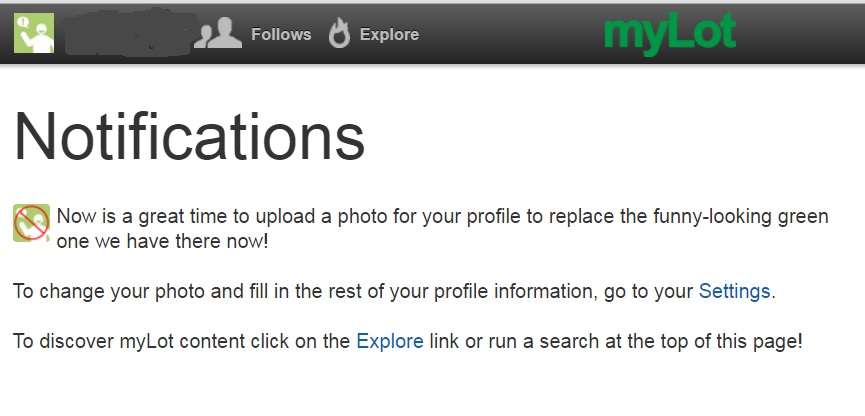Open the green profile avatar in header
The width and height of the screenshot is (865, 416).
click(34, 33)
